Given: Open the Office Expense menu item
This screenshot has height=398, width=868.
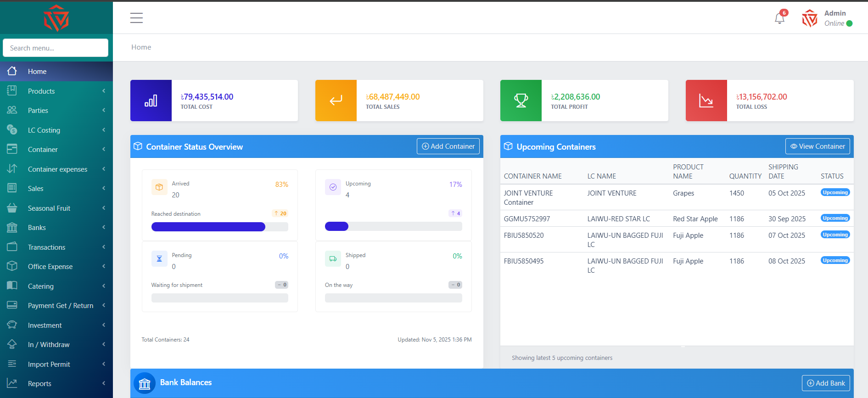Looking at the screenshot, I should point(56,266).
